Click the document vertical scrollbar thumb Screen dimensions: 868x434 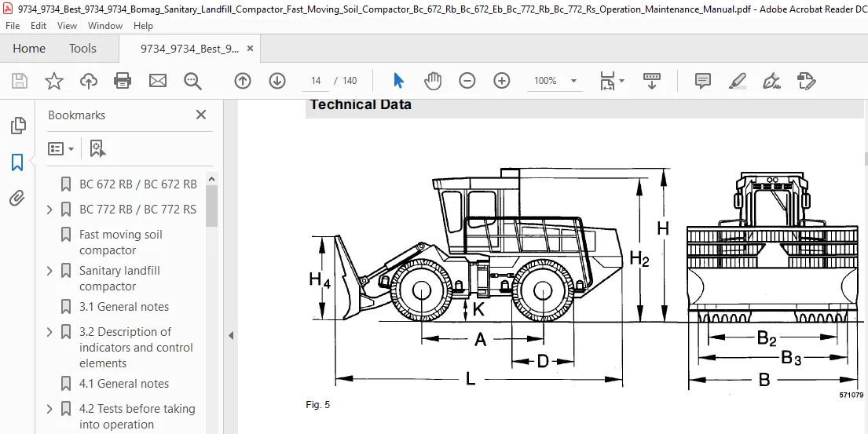tap(865, 159)
